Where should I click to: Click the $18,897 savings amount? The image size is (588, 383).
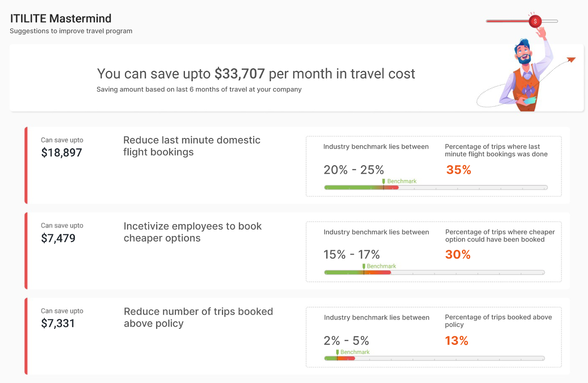[x=61, y=152]
